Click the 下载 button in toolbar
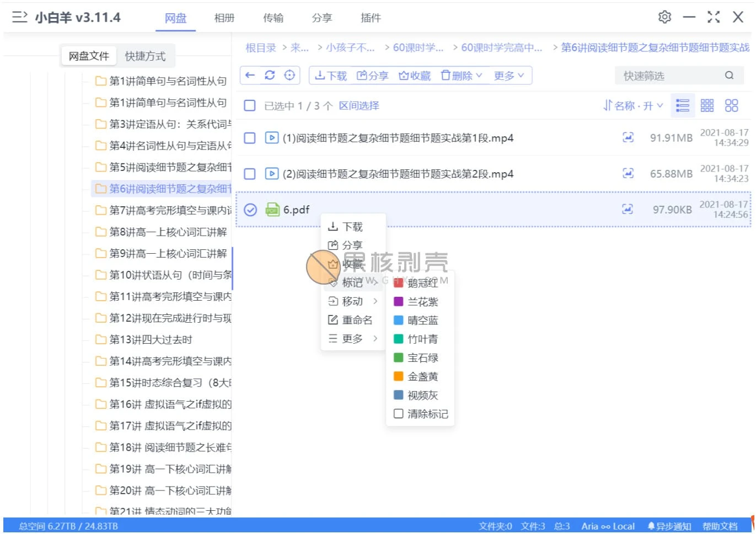Image resolution: width=756 pixels, height=534 pixels. 331,76
